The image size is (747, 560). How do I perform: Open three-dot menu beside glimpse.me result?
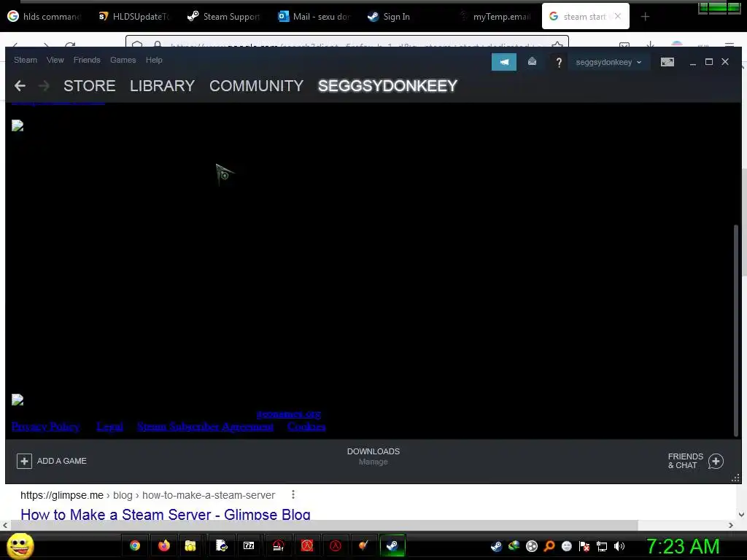pyautogui.click(x=293, y=495)
